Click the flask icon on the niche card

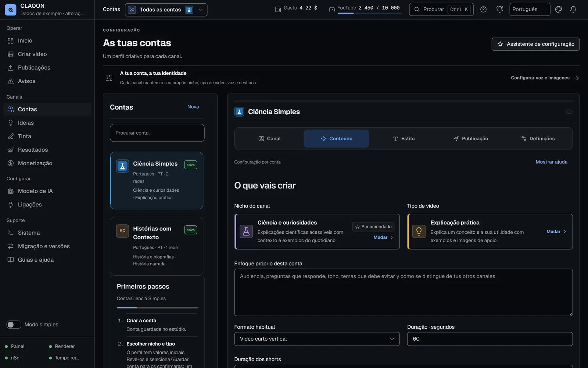[x=246, y=231]
